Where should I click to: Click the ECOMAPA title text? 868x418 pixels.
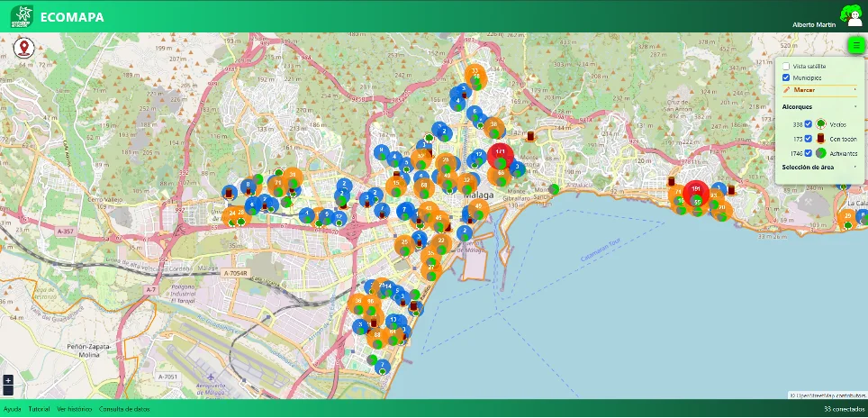pos(72,17)
